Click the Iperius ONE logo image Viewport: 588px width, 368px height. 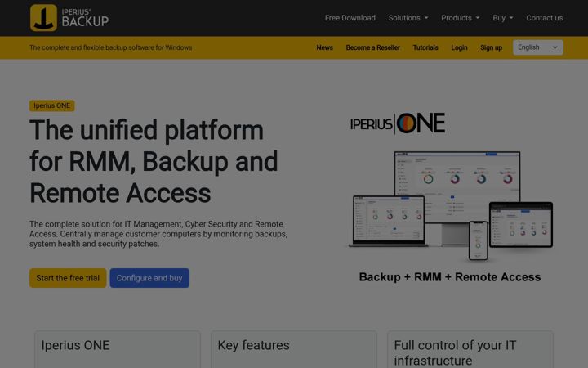(x=398, y=123)
